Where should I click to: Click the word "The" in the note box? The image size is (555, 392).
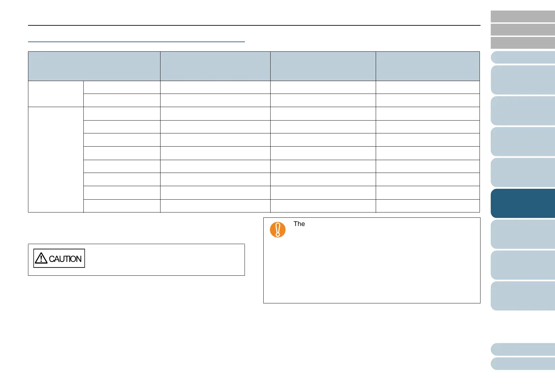click(x=299, y=224)
